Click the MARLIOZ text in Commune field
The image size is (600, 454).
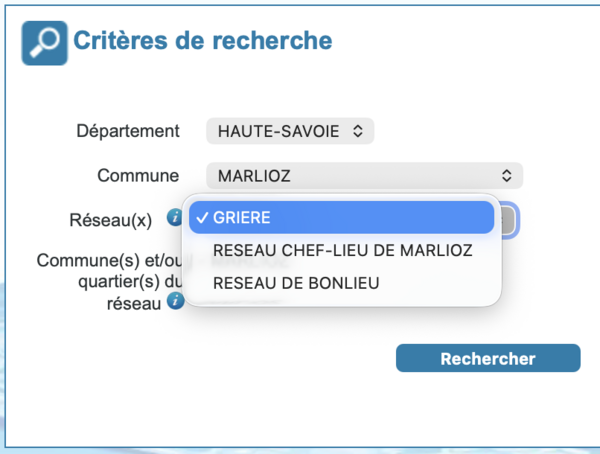click(252, 175)
